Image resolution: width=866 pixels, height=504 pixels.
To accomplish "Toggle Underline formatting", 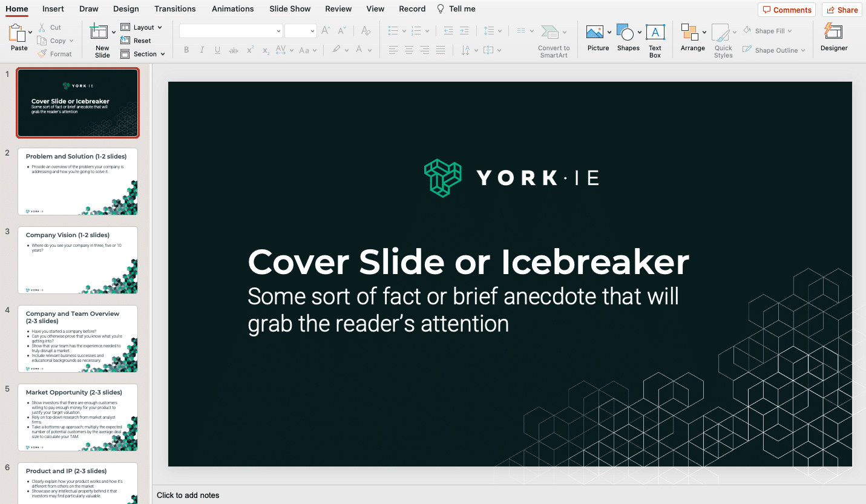I will (218, 50).
